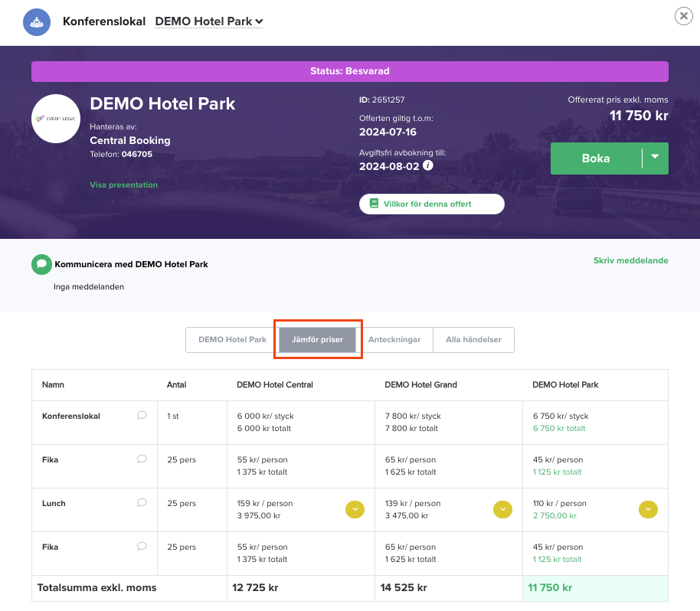Expand Lunch details for DEMO Hotel Grand

(502, 509)
